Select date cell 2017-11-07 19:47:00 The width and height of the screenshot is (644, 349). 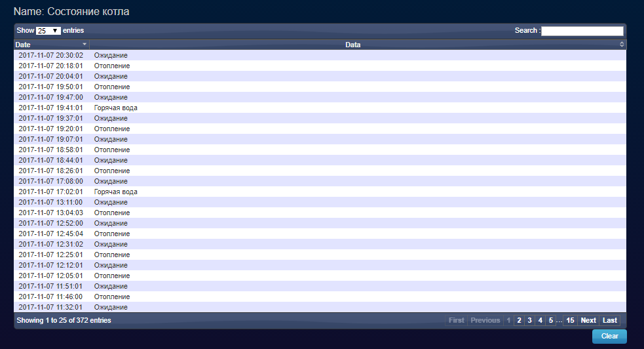tap(51, 97)
